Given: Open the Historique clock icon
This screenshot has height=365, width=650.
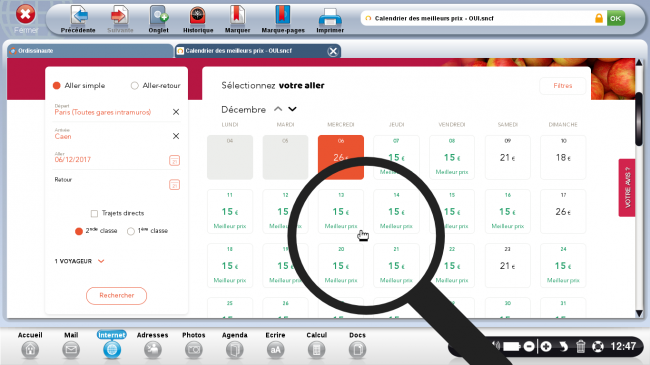Looking at the screenshot, I should tap(198, 16).
